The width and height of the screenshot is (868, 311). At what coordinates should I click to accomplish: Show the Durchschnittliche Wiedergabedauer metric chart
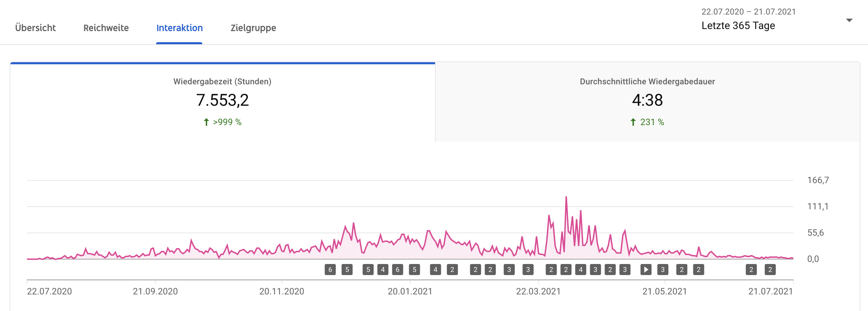(647, 102)
